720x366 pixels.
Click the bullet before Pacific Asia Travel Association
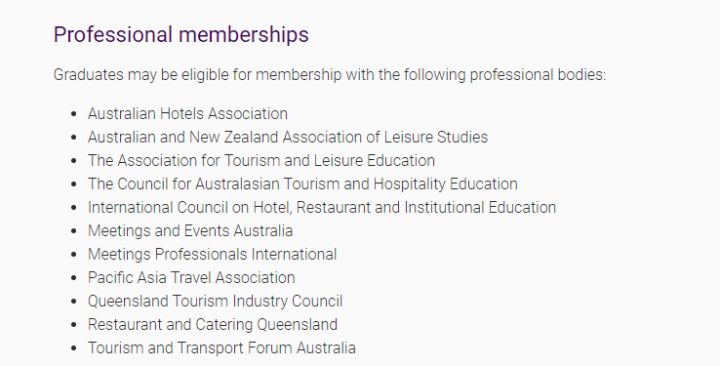pos(74,278)
